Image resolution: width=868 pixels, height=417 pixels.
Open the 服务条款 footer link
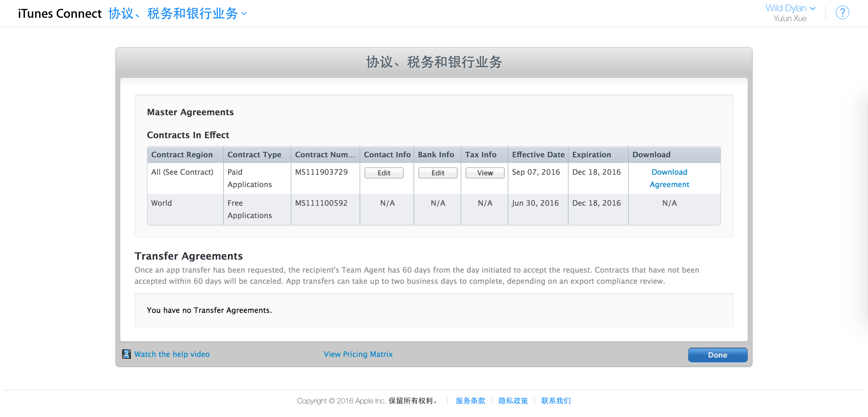tap(470, 401)
